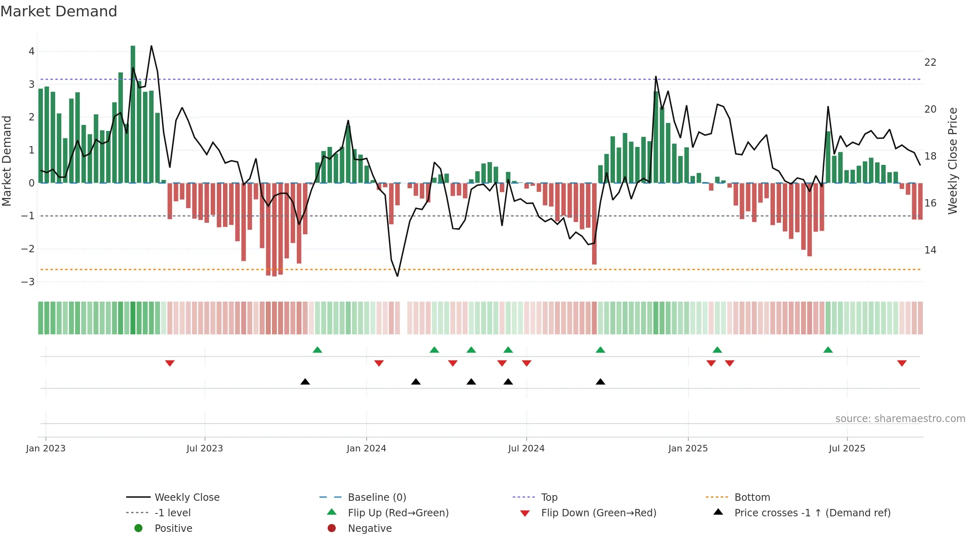Viewport: 980px width, 551px height.
Task: Toggle Flip Up (Red→Green) legend entry
Action: click(388, 513)
